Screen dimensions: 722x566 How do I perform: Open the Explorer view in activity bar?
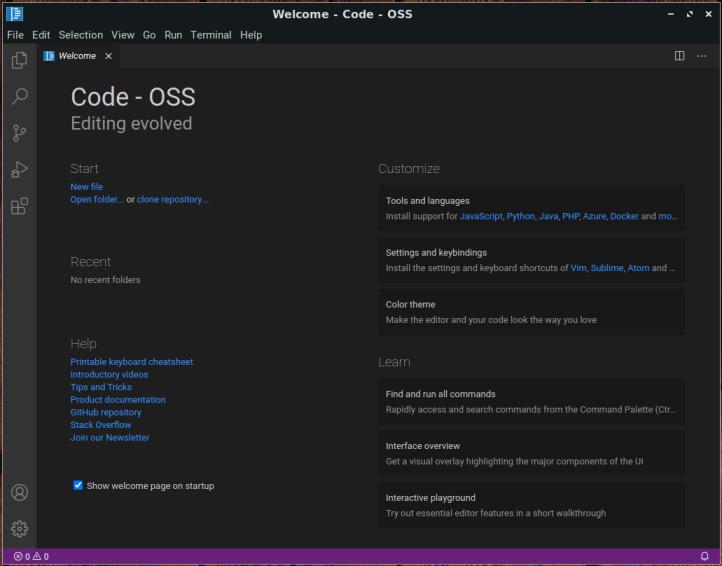[19, 61]
